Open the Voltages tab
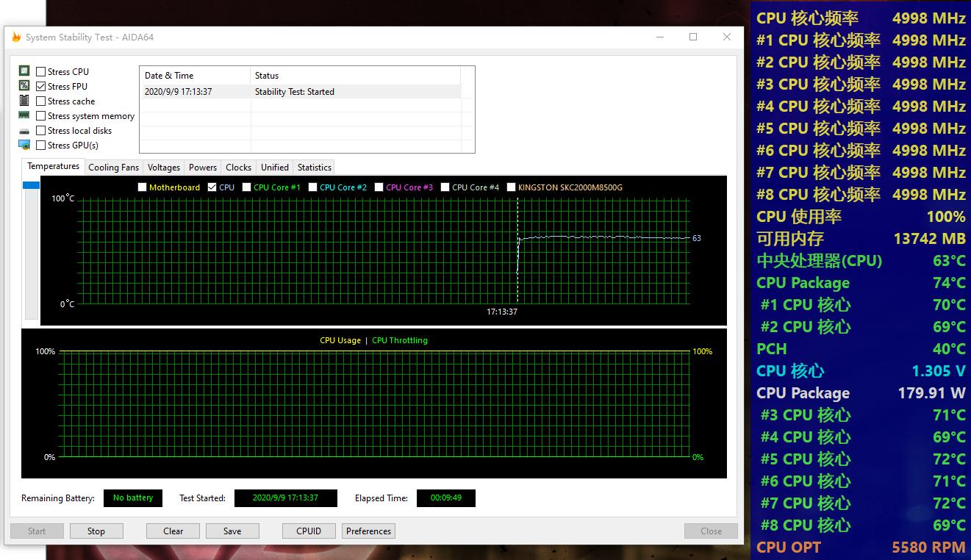The height and width of the screenshot is (560, 971). (164, 168)
